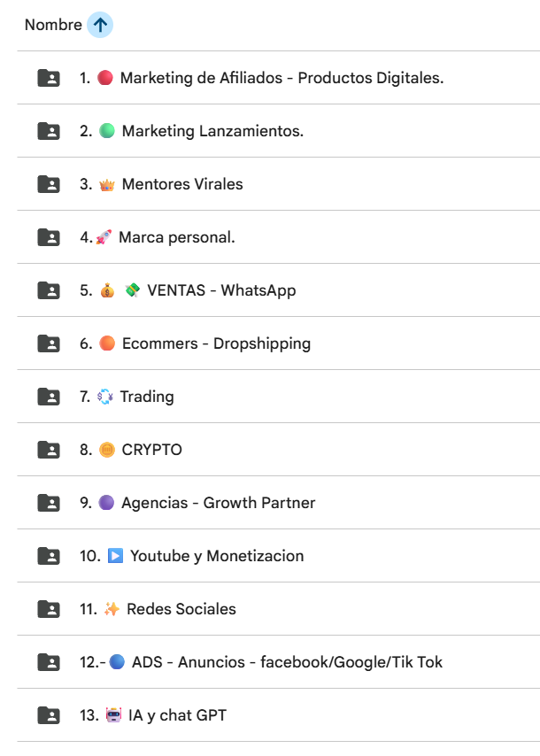540x756 pixels.
Task: Select folder icon next to Marca personal
Action: pos(49,237)
